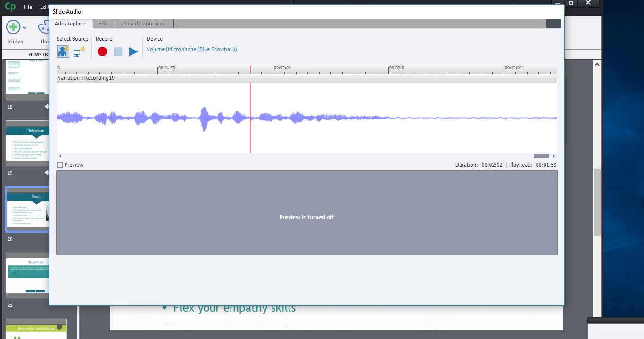Select the Narration microphone source icon
This screenshot has height=339, width=644.
coord(63,51)
